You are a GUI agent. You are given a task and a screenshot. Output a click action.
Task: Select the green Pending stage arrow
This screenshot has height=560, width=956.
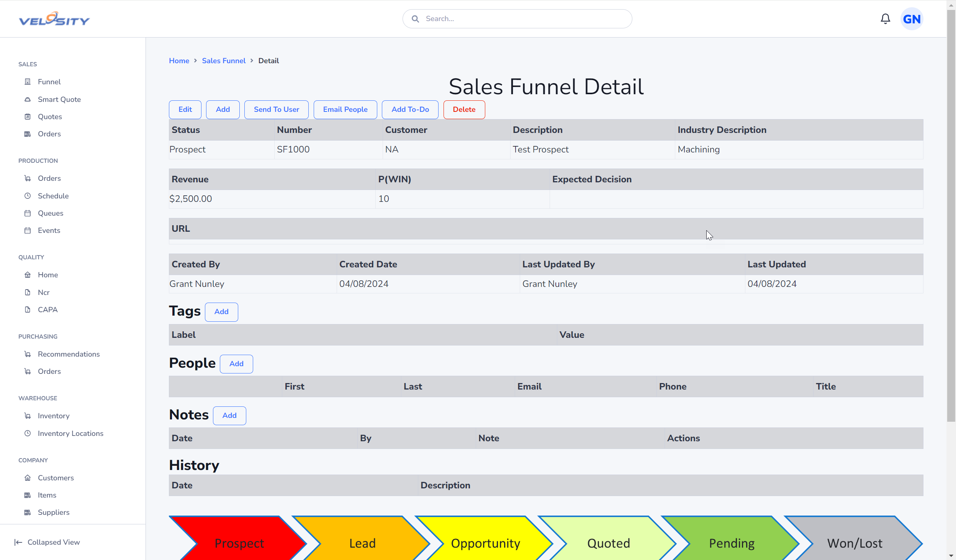click(x=732, y=543)
